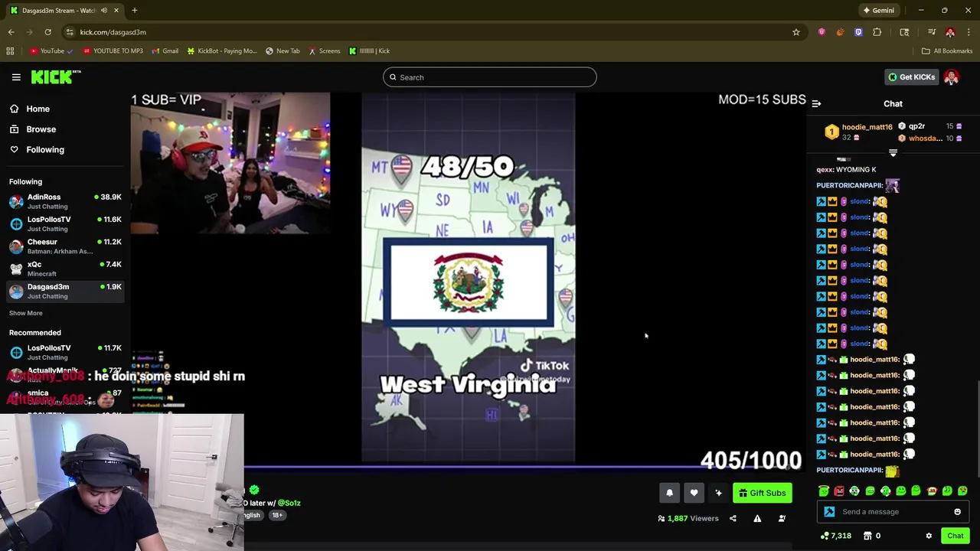This screenshot has height=551, width=980.
Task: Click PUERTORICANPAPII username at chat bottom
Action: point(849,470)
